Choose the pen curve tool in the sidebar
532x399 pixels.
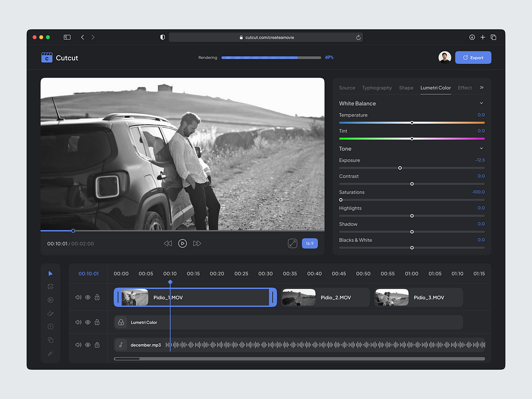click(x=50, y=313)
